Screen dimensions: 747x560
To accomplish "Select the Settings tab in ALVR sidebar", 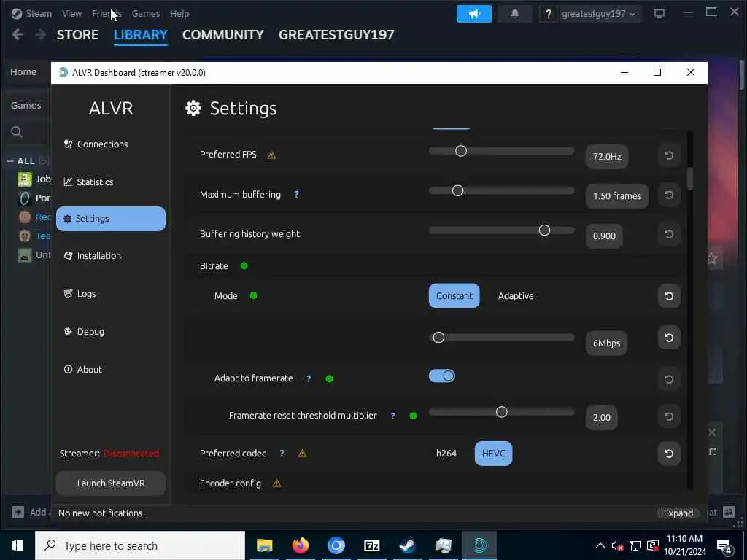I will click(111, 219).
